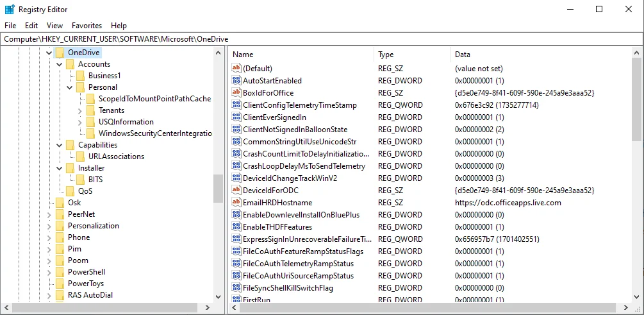Select the AutoStartEnabled DWORD value icon
This screenshot has height=315, width=644.
[x=236, y=81]
